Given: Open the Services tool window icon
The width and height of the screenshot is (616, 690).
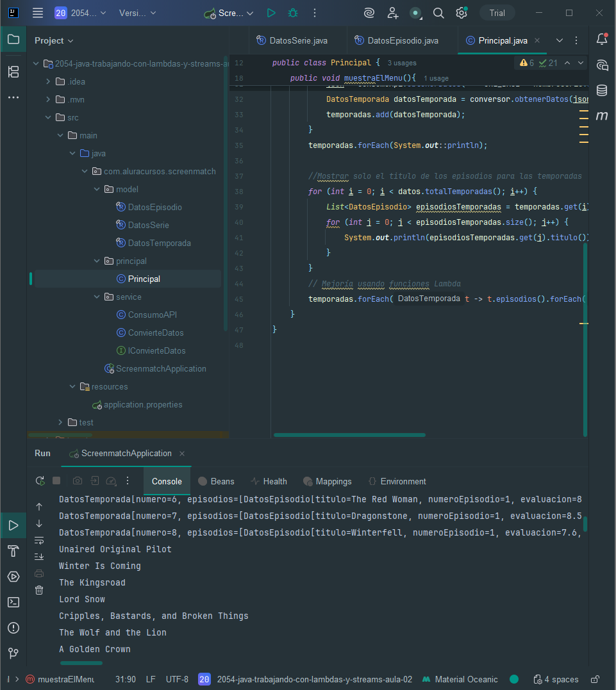Looking at the screenshot, I should click(x=13, y=577).
